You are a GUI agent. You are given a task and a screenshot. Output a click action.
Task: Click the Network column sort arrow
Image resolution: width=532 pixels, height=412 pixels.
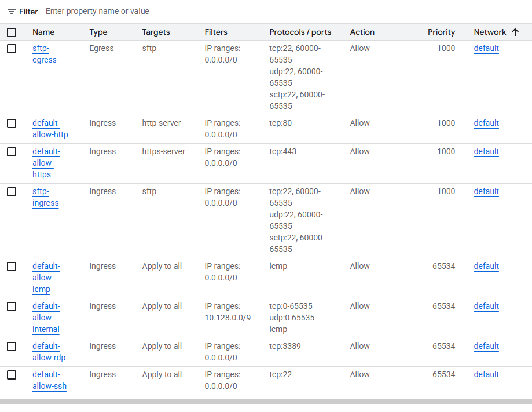click(515, 32)
